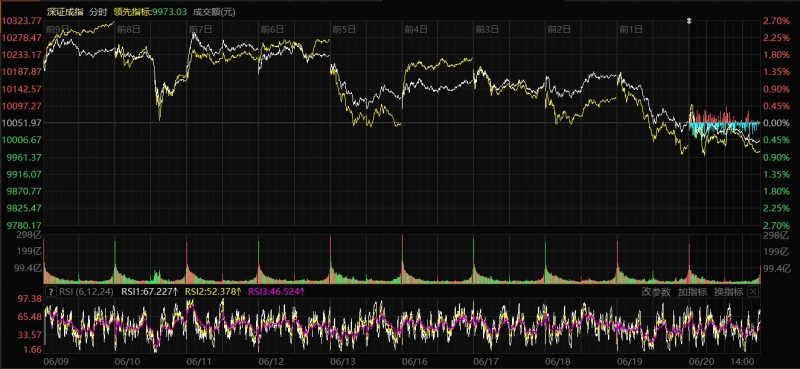Toggle the RSI1 white line legend
800x369 pixels.
(149, 291)
